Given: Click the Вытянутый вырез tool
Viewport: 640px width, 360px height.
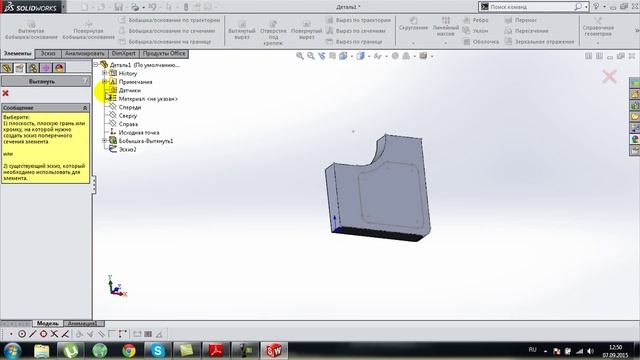Looking at the screenshot, I should tap(242, 30).
